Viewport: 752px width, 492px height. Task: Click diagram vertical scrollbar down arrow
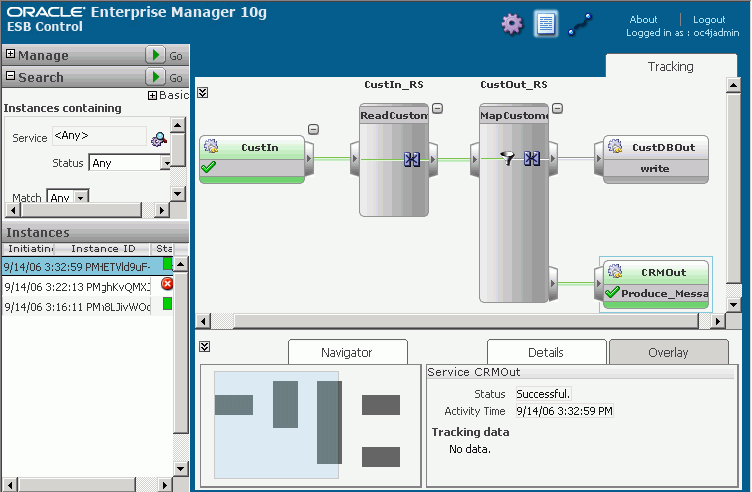click(733, 304)
